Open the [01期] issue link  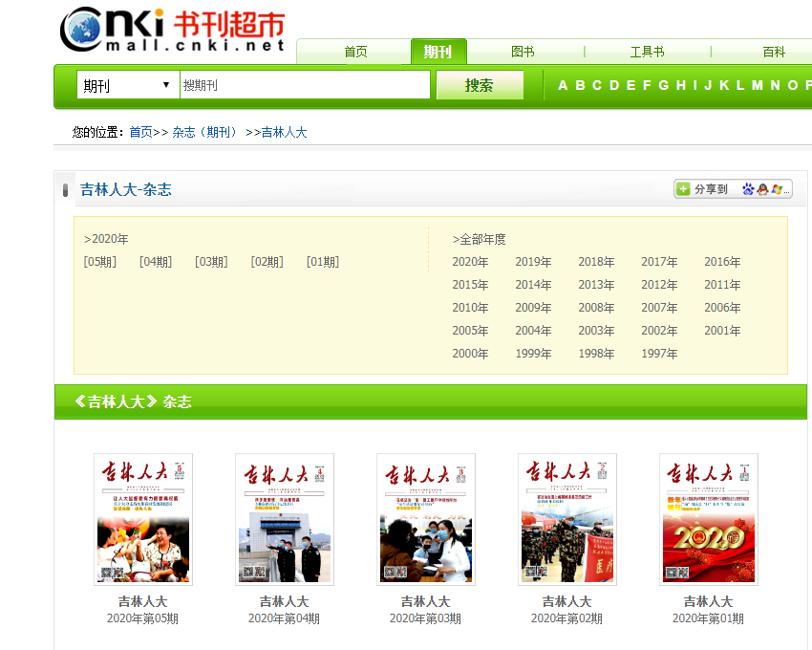point(323,262)
